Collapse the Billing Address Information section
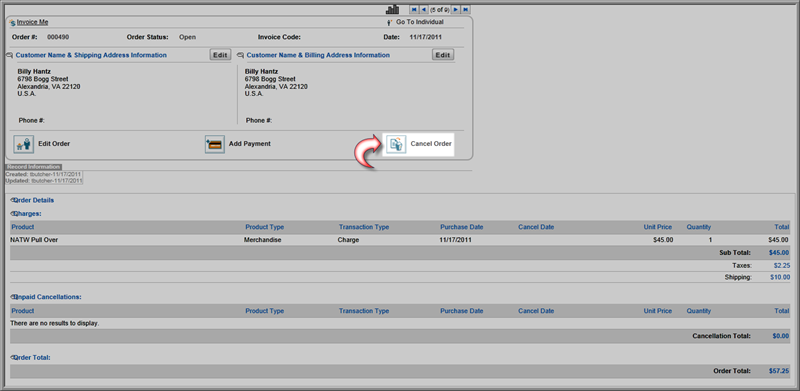Viewport: 800px width, 391px height. tap(241, 55)
